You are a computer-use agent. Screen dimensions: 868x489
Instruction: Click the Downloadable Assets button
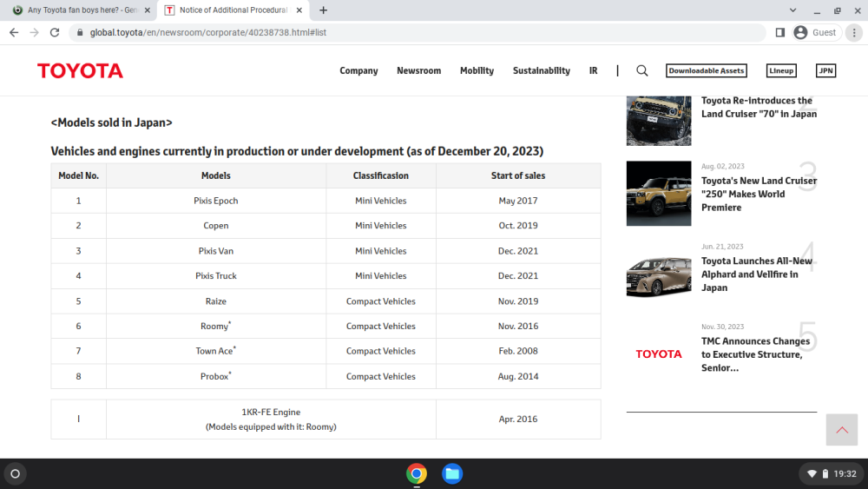707,70
